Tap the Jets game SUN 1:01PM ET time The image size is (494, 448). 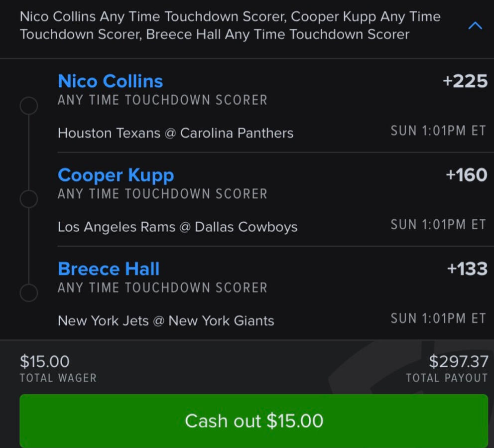438,318
